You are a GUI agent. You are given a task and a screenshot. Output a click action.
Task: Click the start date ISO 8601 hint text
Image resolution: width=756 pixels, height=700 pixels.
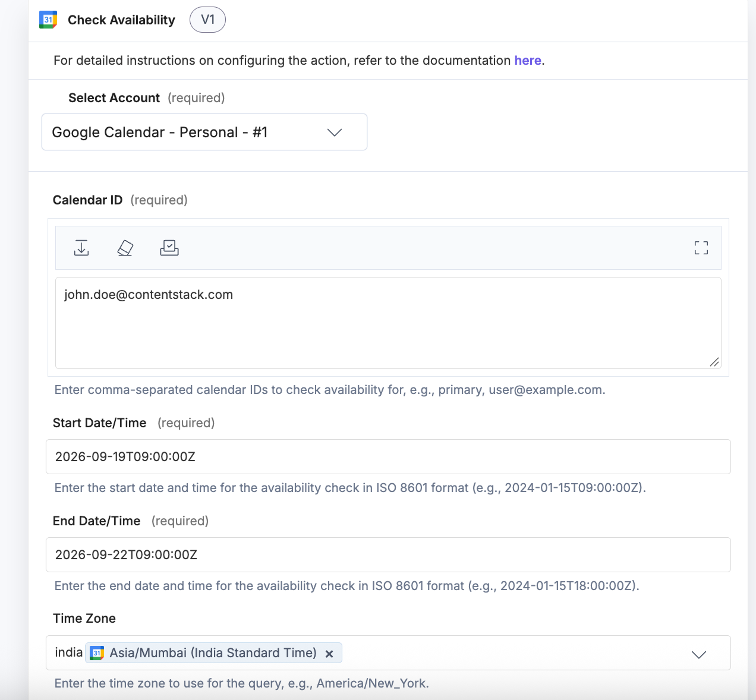pos(350,487)
